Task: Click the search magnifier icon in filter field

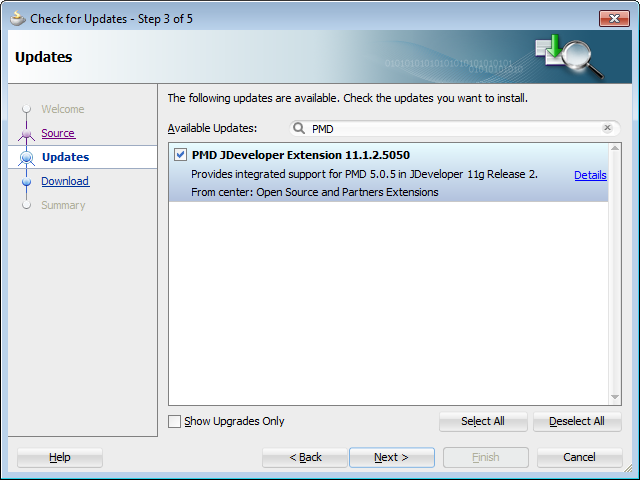Action: 299,129
